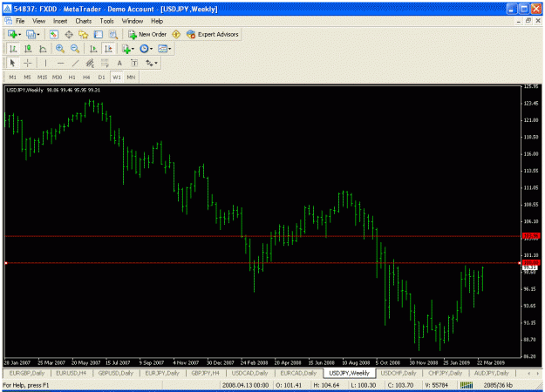Toggle chart Auto Scroll
Image resolution: width=545 pixels, height=392 pixels.
click(x=93, y=49)
